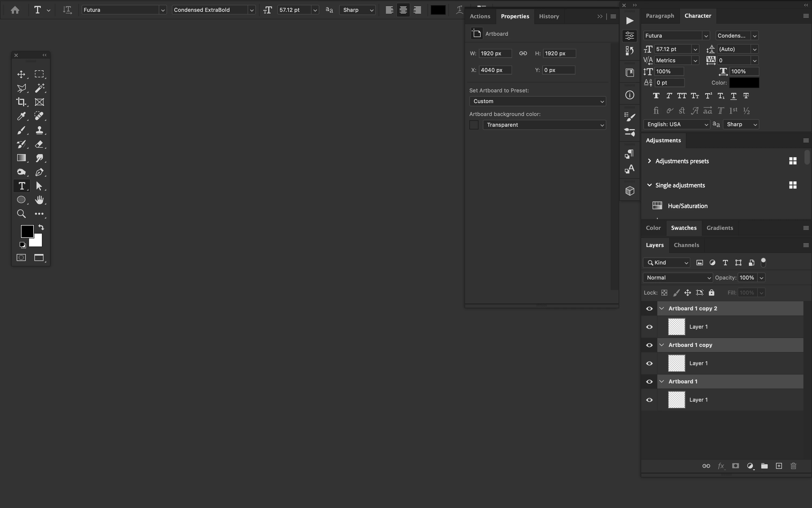812x508 pixels.
Task: Create a new layer with plus icon
Action: coord(779,466)
